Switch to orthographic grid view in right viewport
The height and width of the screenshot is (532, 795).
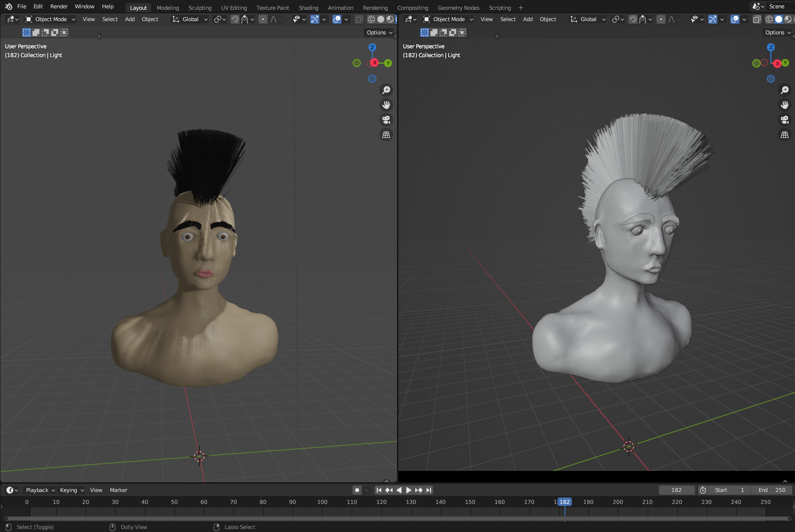click(x=784, y=134)
